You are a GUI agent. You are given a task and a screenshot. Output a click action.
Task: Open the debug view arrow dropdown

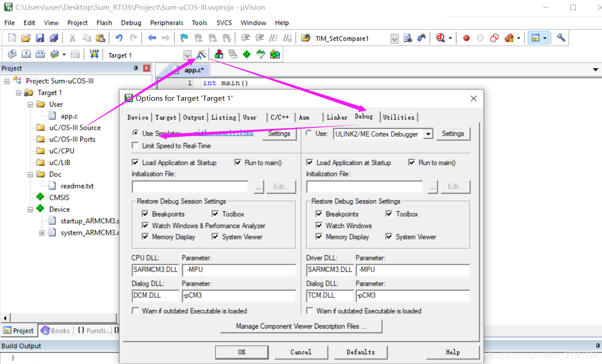click(450, 38)
